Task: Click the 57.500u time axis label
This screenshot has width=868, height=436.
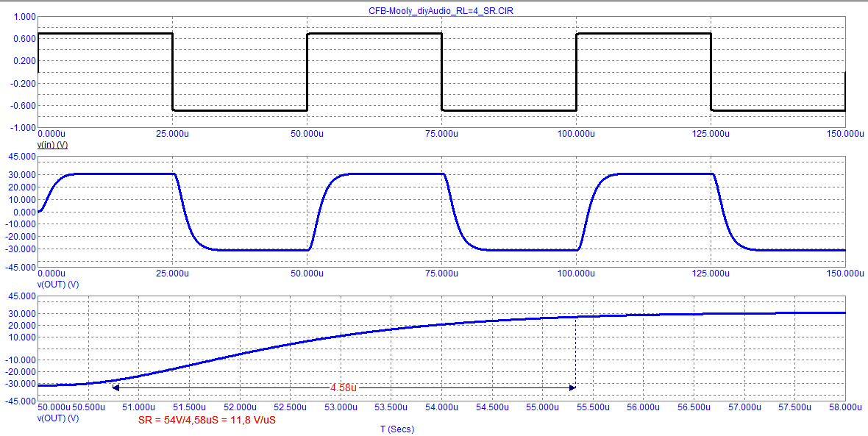Action: click(795, 408)
